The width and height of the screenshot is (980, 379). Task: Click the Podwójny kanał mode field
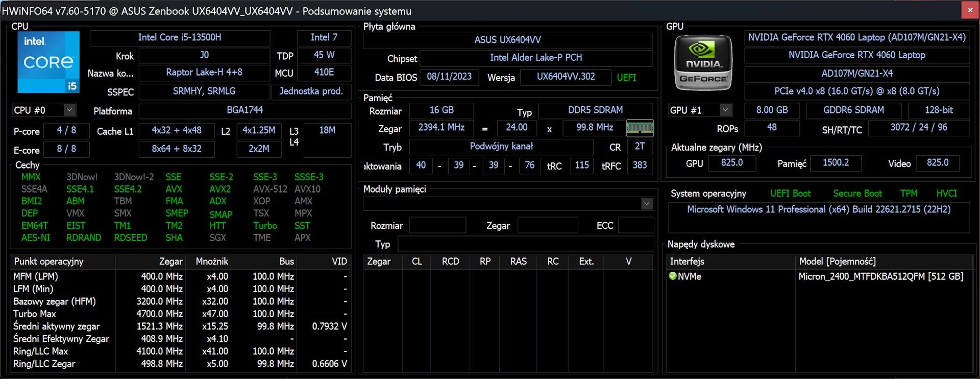point(501,147)
